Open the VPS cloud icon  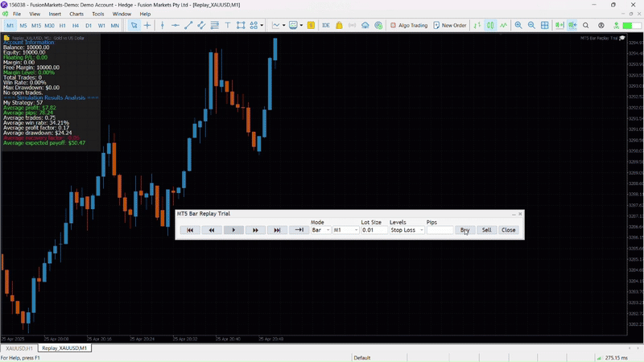point(365,26)
